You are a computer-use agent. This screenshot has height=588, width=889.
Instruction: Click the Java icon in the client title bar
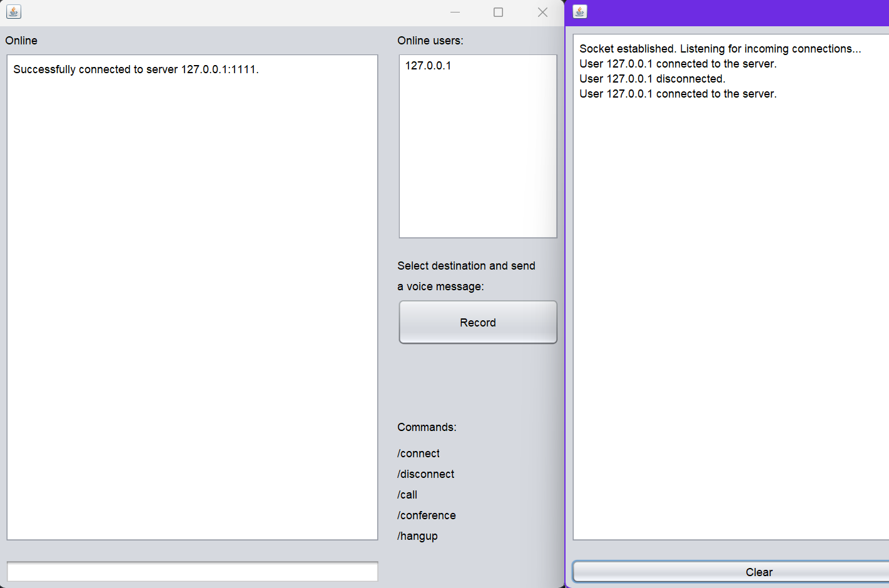point(14,12)
